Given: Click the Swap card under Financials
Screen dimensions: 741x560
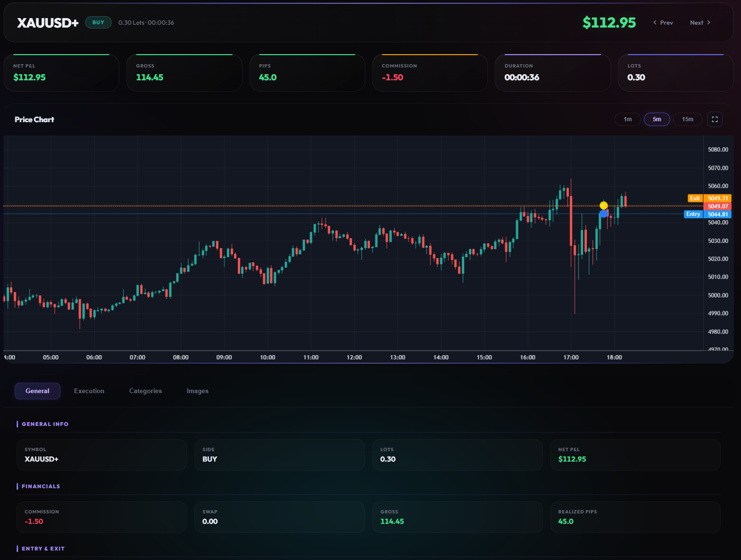Looking at the screenshot, I should 280,517.
